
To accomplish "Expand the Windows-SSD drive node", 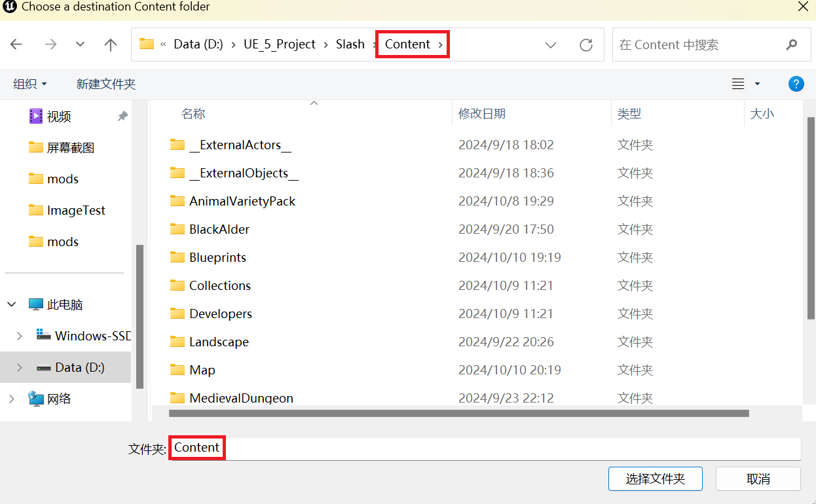I will [x=20, y=336].
